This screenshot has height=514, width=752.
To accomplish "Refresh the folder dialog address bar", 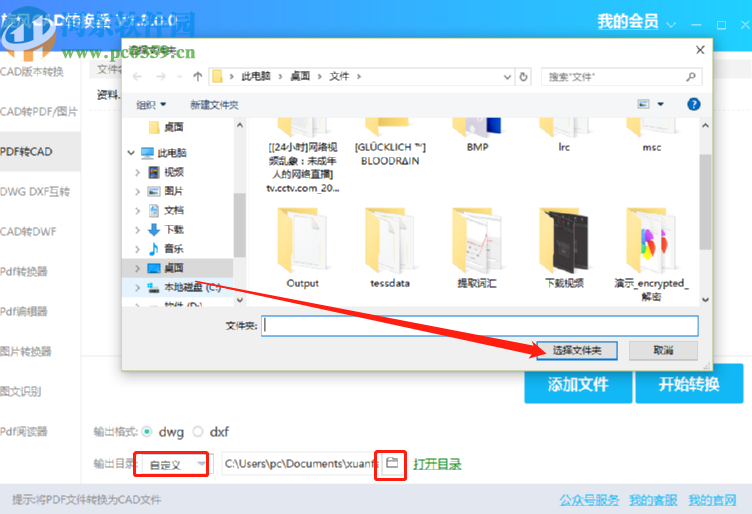I will coord(523,77).
